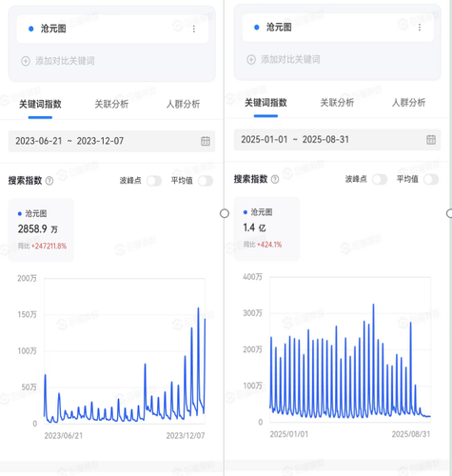Open calendar icon for 2023-06-21 date range
452x476 pixels.
[x=206, y=141]
